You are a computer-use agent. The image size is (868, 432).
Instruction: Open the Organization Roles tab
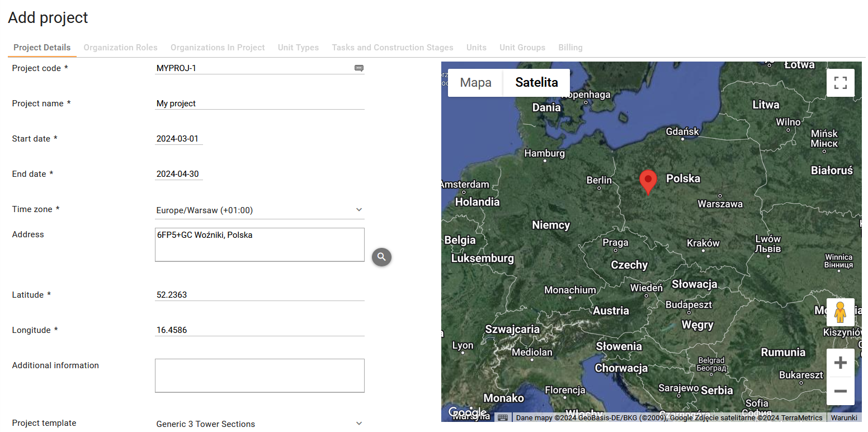click(120, 48)
